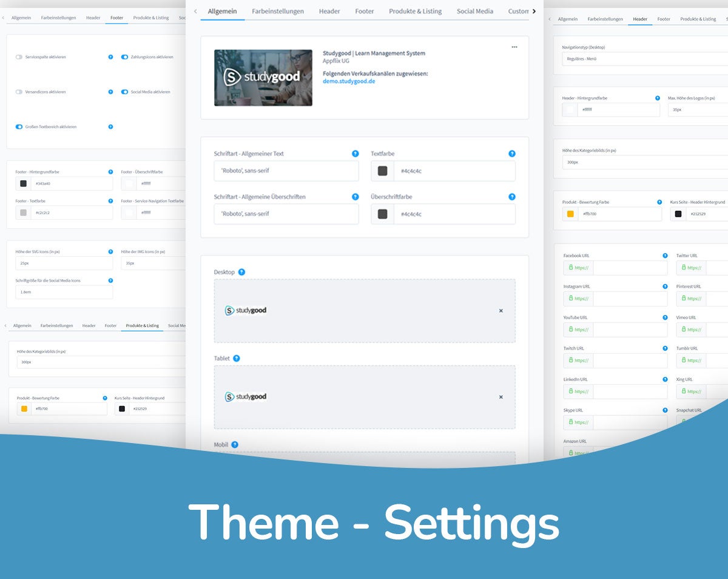Open help icon next to Überschriftfarbe
This screenshot has width=728, height=579.
(511, 197)
